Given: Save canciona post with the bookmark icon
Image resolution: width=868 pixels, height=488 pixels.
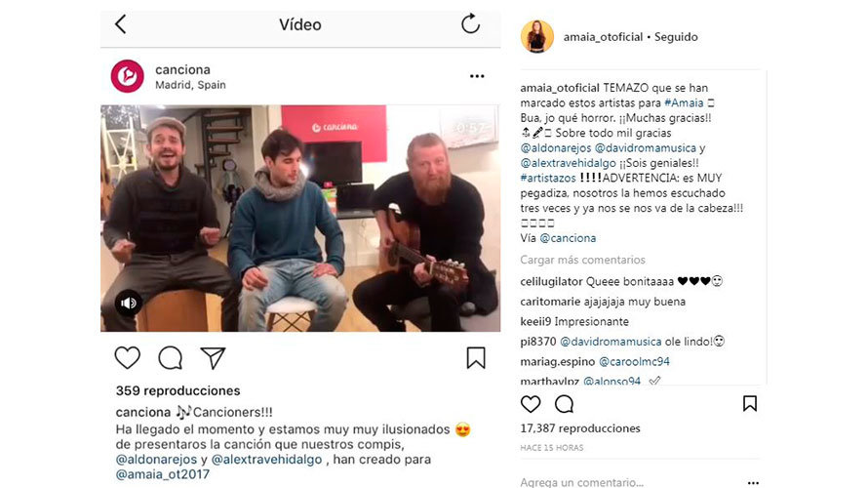Looking at the screenshot, I should [x=476, y=358].
